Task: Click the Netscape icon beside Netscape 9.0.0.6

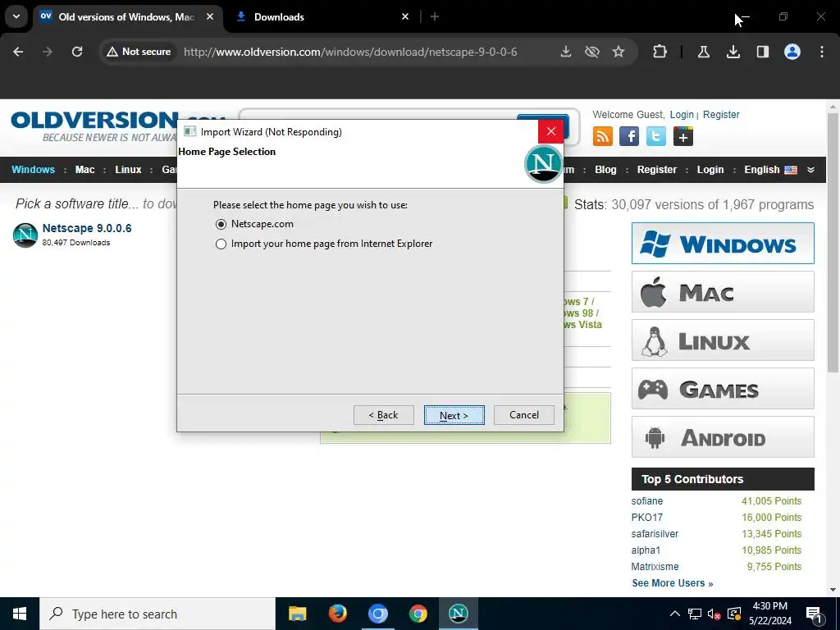Action: (25, 235)
